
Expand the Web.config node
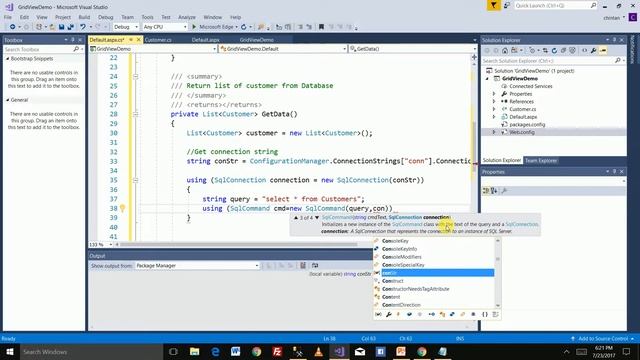coord(494,132)
